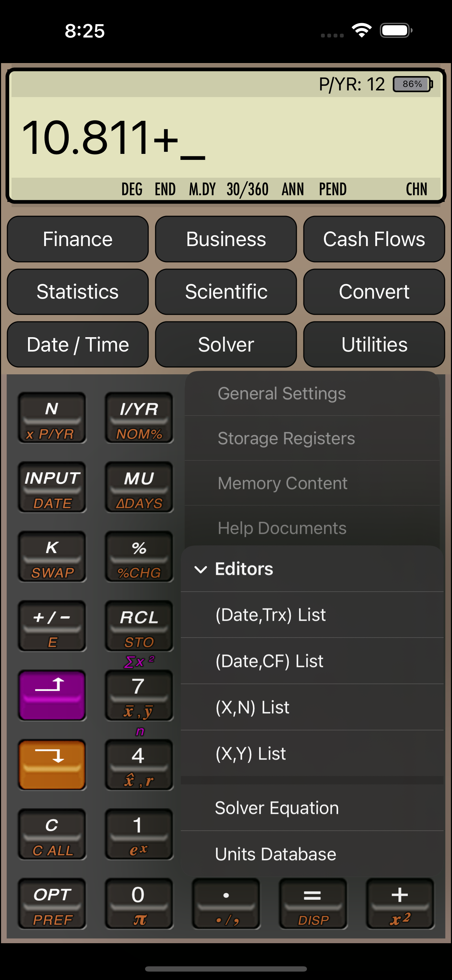Tap the Scientific button
452x980 pixels.
[x=226, y=292]
